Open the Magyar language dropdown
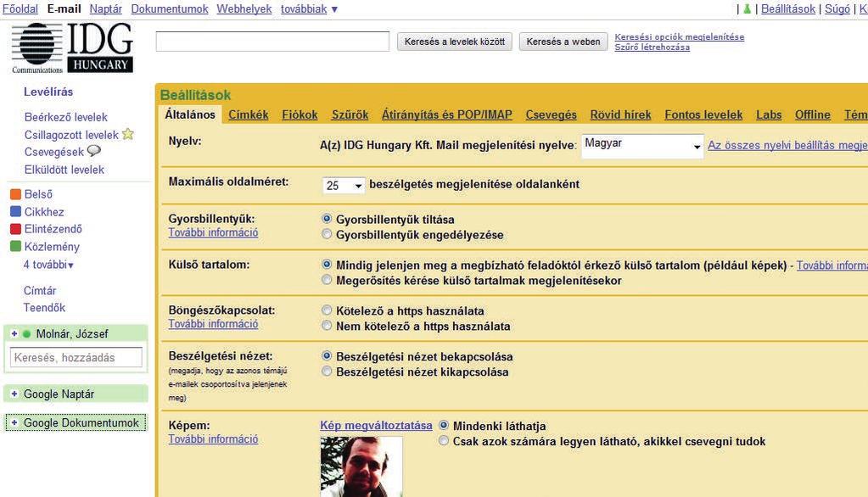The width and height of the screenshot is (868, 497). pos(642,146)
